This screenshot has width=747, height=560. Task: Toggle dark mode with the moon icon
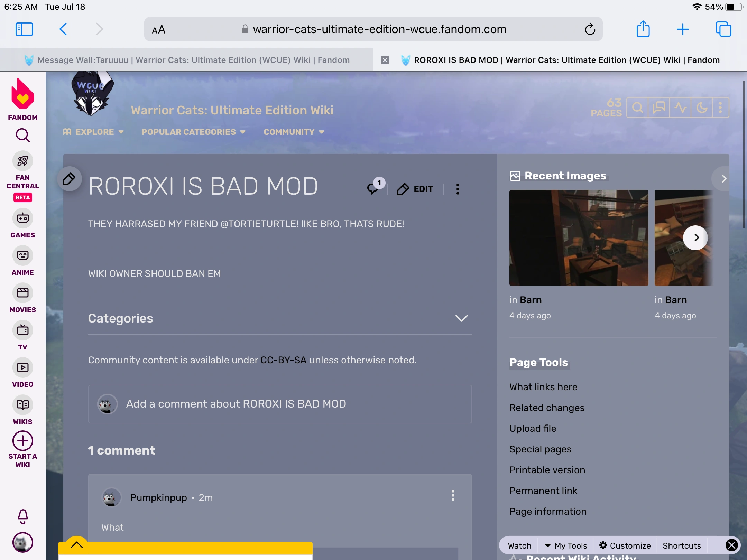[701, 108]
